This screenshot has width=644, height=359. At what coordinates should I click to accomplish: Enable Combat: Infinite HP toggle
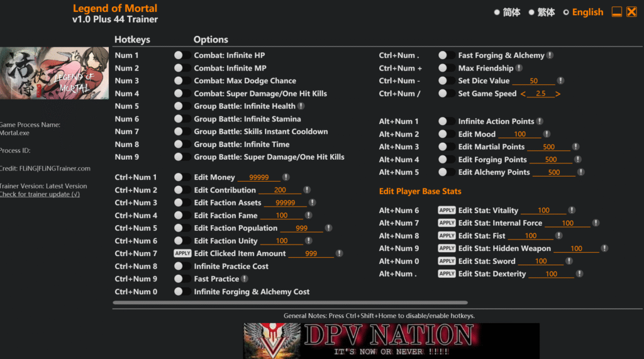point(182,55)
